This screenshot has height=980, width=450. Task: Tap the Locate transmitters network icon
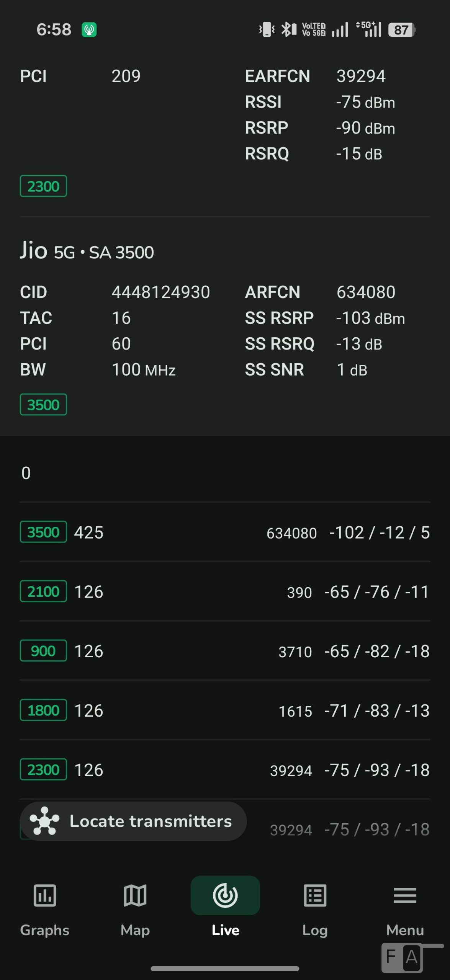45,821
